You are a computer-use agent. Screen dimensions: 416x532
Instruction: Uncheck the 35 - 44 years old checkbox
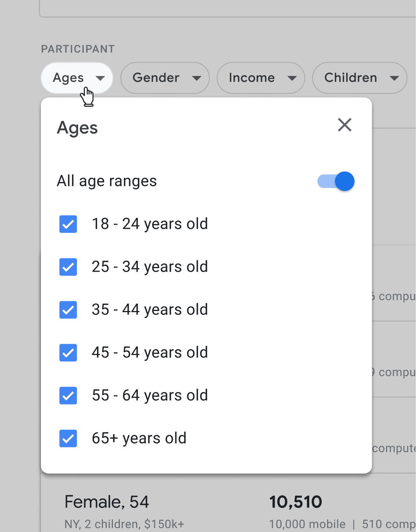[68, 310]
